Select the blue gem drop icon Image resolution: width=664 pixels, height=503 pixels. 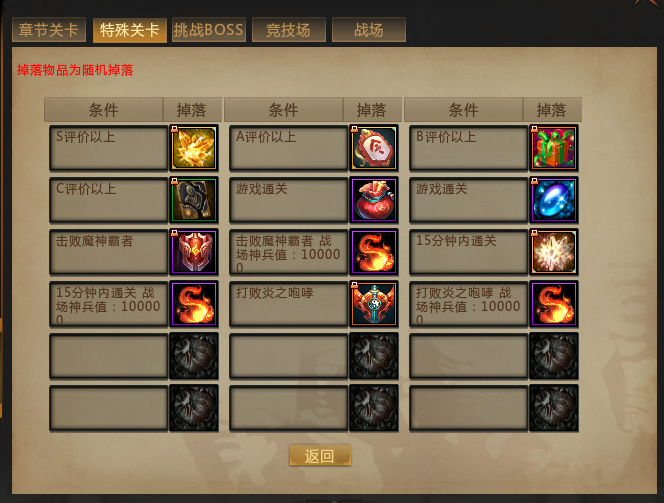[554, 200]
